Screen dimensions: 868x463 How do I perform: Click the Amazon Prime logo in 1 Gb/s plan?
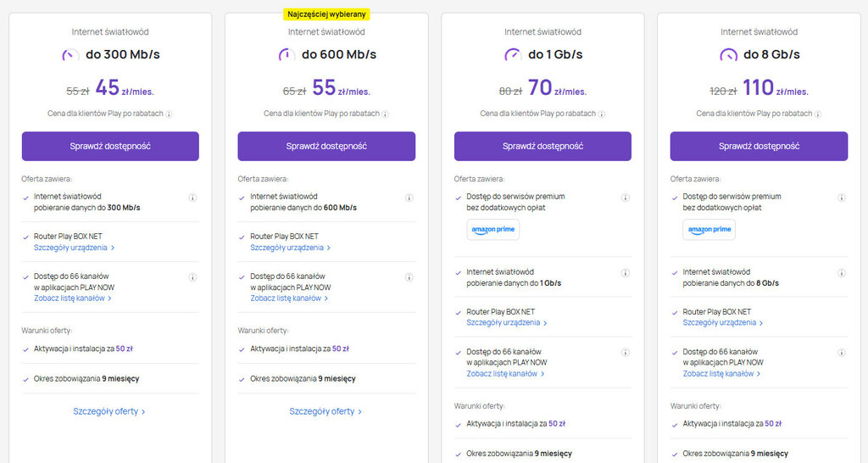click(493, 230)
